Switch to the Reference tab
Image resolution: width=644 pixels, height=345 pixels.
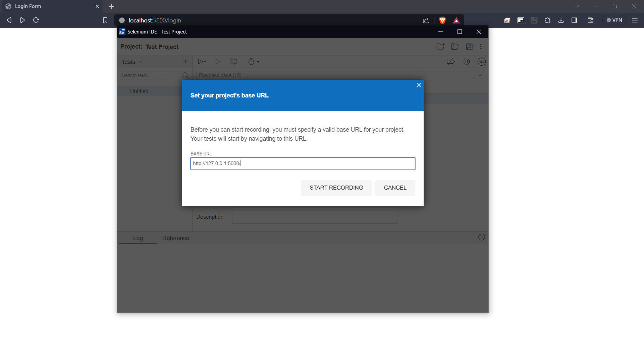pyautogui.click(x=176, y=238)
